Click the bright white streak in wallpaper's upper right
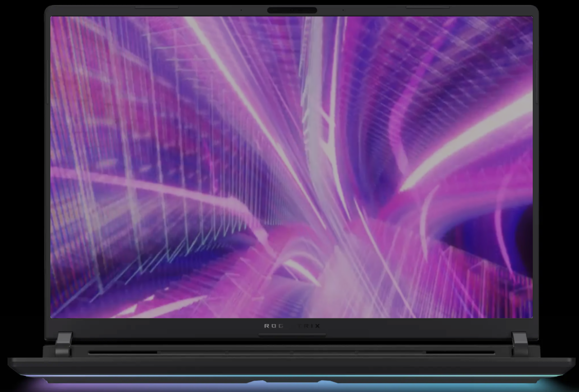The height and width of the screenshot is (392, 579). 473,134
